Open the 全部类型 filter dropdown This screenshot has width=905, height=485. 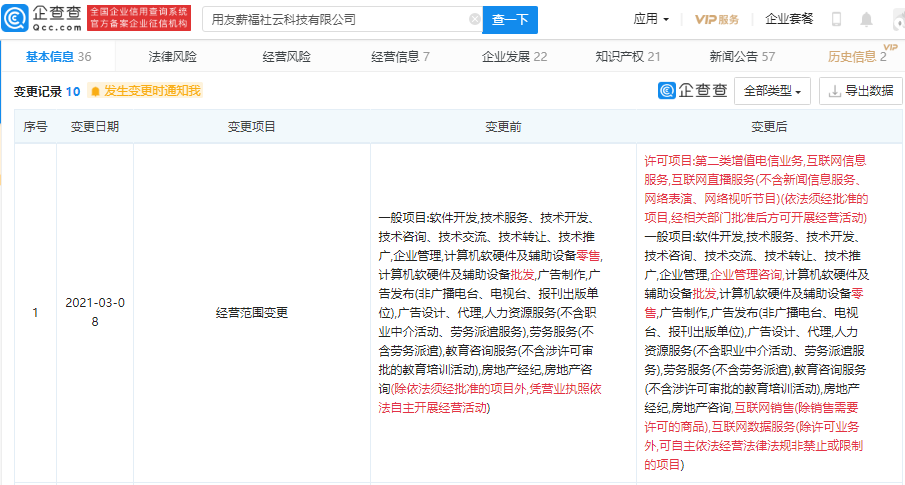click(x=772, y=91)
